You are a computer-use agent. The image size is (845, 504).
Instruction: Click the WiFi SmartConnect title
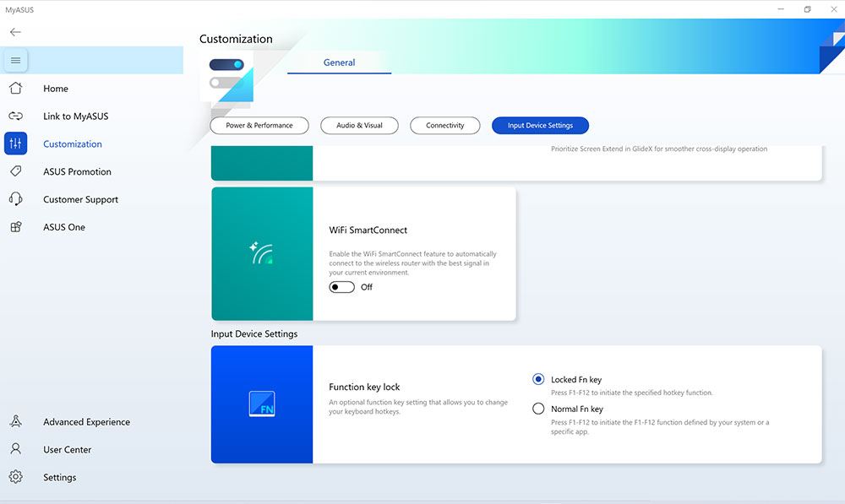[368, 230]
